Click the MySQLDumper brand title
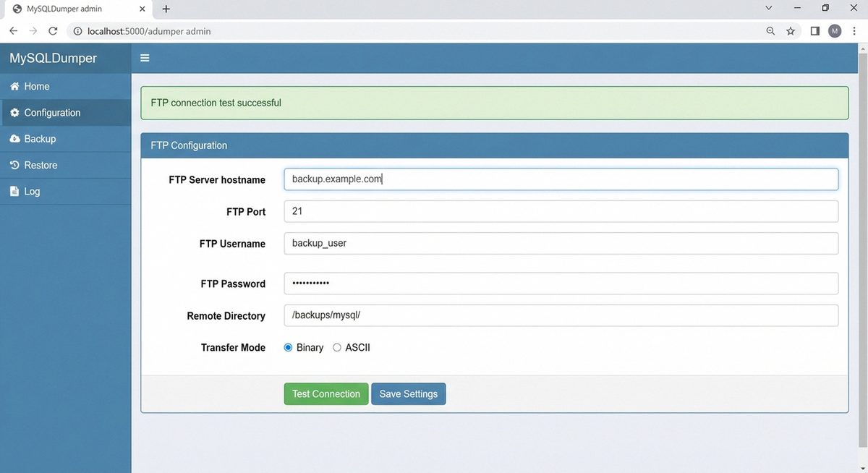This screenshot has height=473, width=868. (53, 58)
